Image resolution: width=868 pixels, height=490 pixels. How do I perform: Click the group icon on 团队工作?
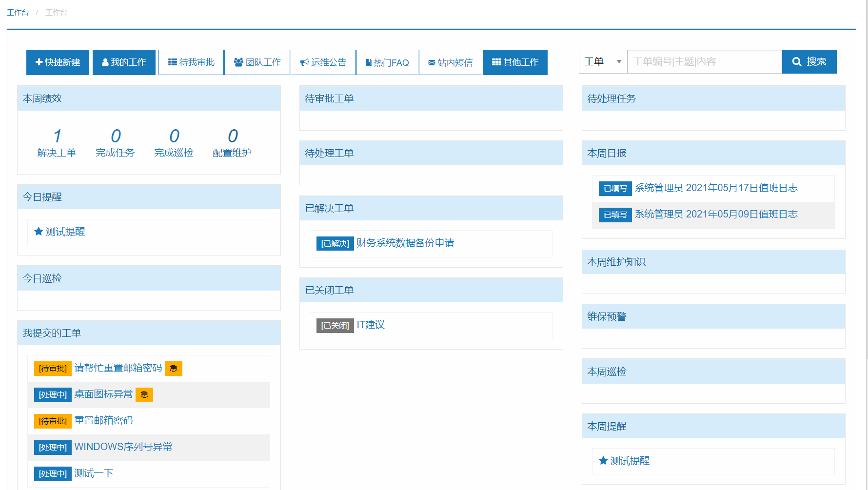click(x=238, y=62)
